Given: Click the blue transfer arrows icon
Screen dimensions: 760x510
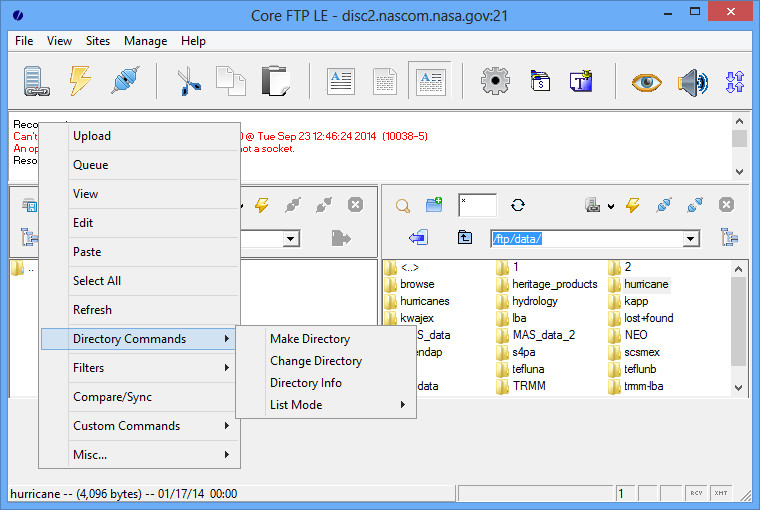Looking at the screenshot, I should pyautogui.click(x=735, y=81).
